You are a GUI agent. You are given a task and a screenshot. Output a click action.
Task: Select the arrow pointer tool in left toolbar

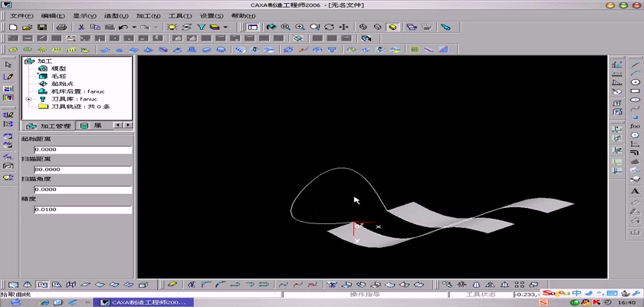pos(8,65)
